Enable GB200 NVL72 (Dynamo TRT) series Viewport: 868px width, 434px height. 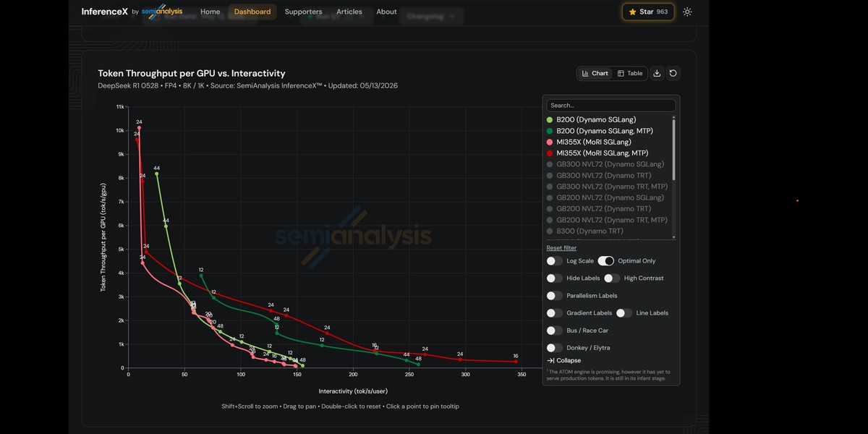[x=599, y=209]
